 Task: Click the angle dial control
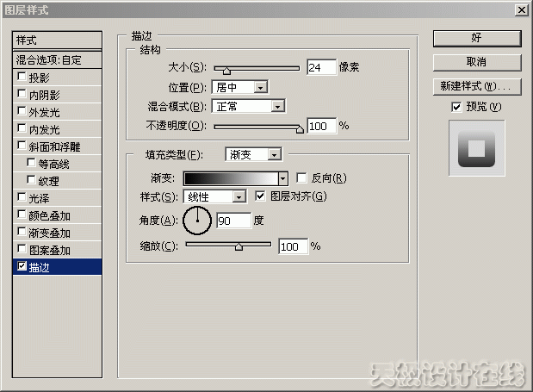197,221
